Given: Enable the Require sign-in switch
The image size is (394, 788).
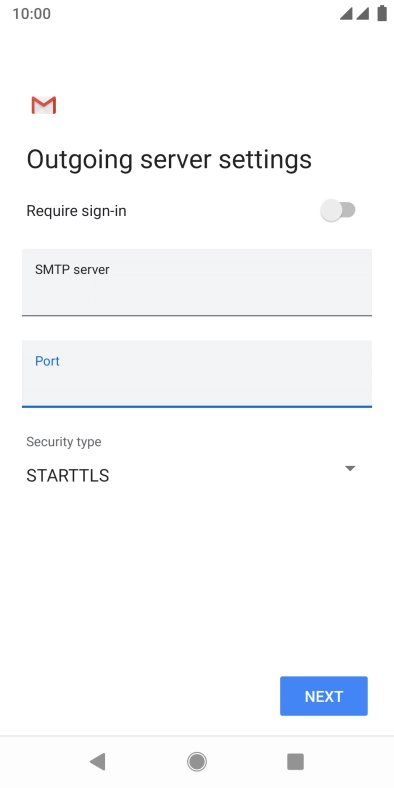Looking at the screenshot, I should click(x=338, y=210).
